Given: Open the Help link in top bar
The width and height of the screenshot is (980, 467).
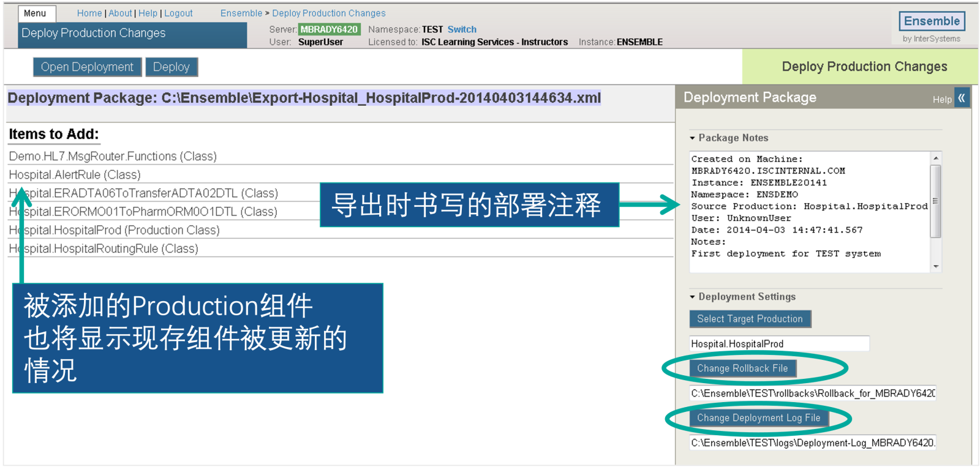Looking at the screenshot, I should pyautogui.click(x=148, y=13).
